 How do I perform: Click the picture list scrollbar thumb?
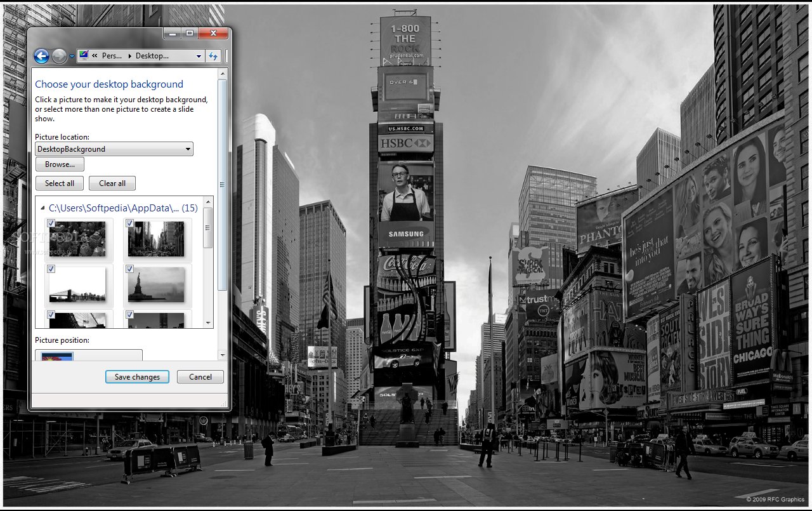coord(208,228)
